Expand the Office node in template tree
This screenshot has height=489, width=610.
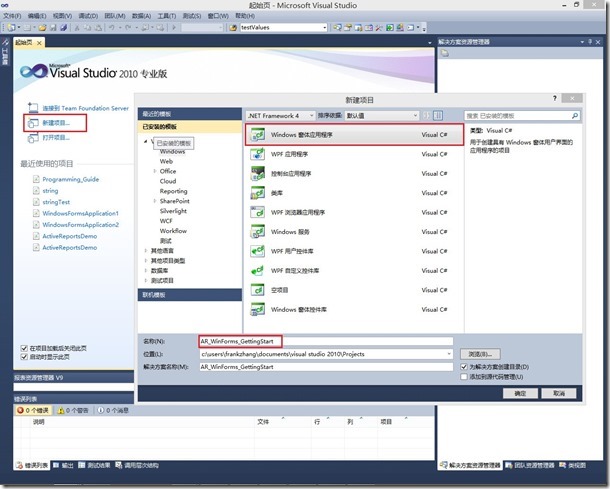click(x=155, y=171)
